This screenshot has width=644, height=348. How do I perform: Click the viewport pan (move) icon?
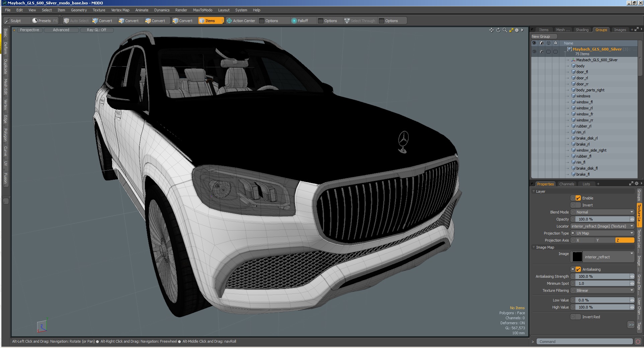point(491,30)
